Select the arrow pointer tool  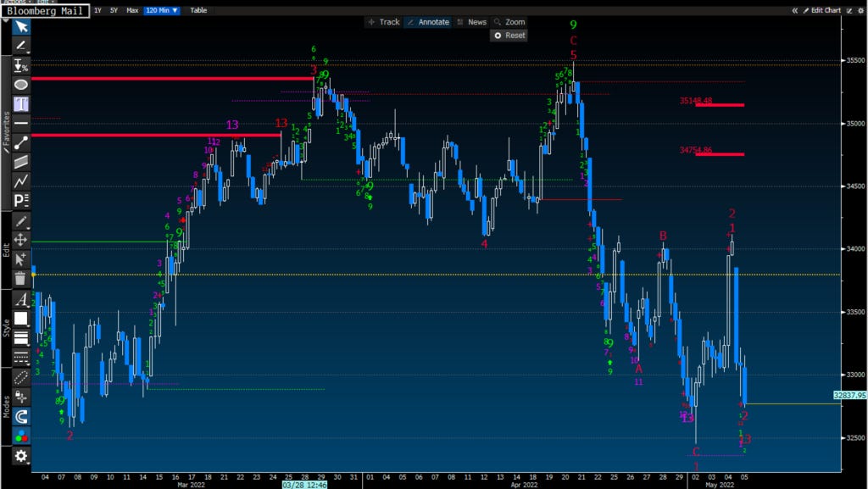[21, 26]
